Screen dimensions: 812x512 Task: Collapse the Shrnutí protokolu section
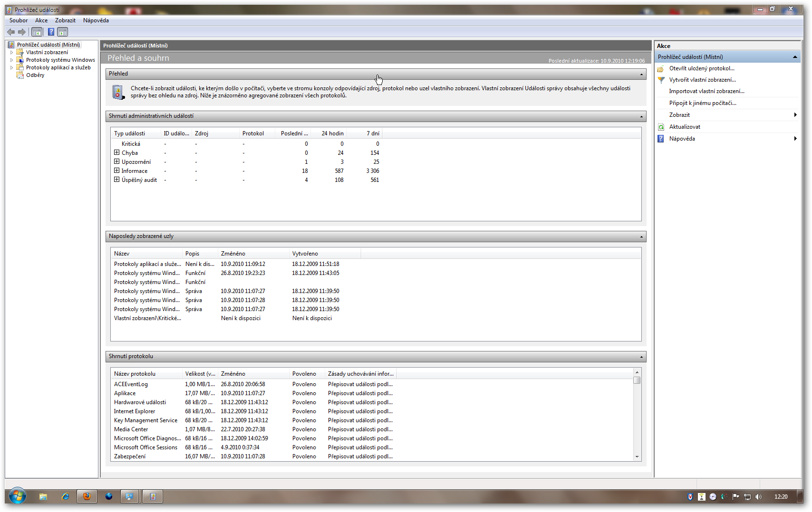pos(641,357)
